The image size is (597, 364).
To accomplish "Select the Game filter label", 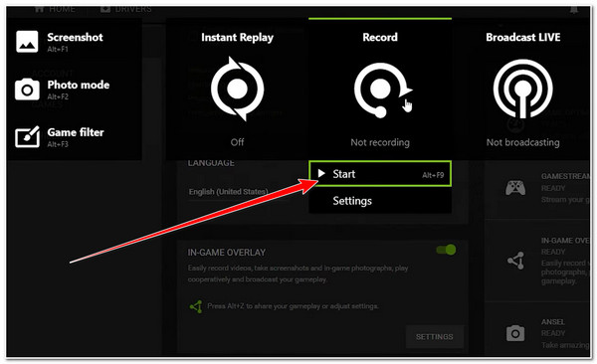I will 76,132.
